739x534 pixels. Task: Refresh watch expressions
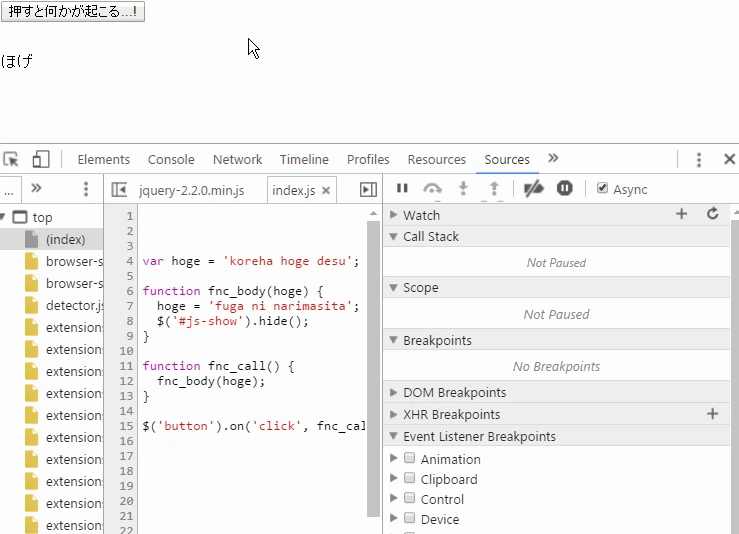(713, 214)
